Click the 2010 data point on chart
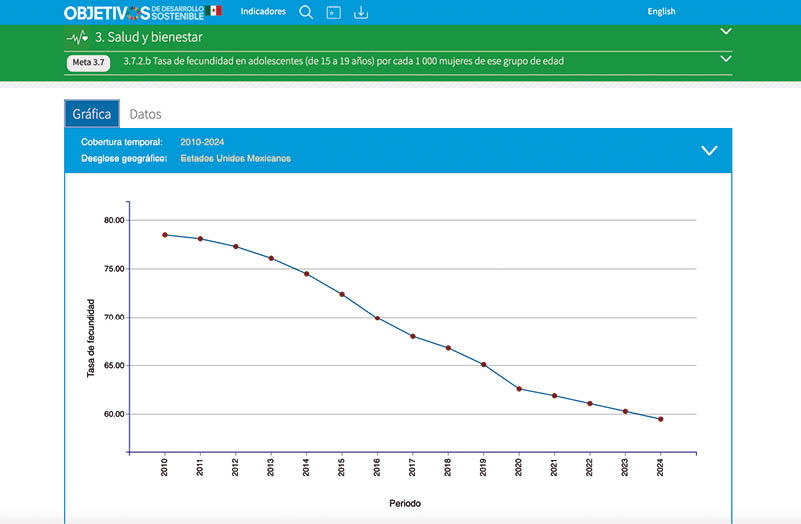The width and height of the screenshot is (801, 524). [x=165, y=235]
